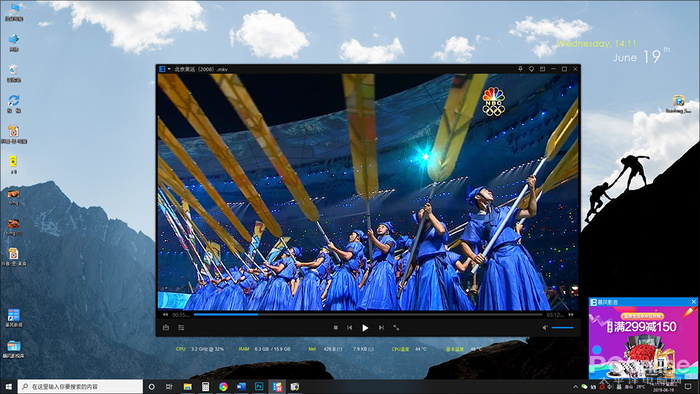700x394 pixels.
Task: Close the 满299减150 ad popup
Action: click(694, 302)
